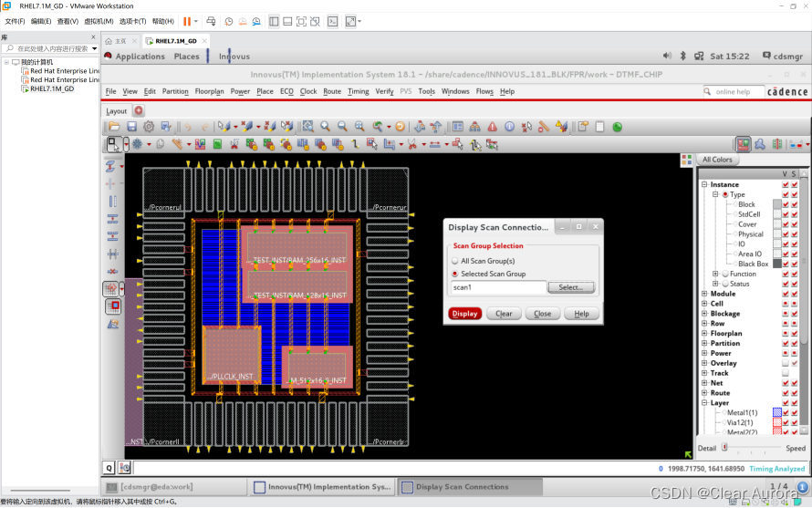812x508 pixels.
Task: Expand the Net tree node
Action: click(x=704, y=383)
